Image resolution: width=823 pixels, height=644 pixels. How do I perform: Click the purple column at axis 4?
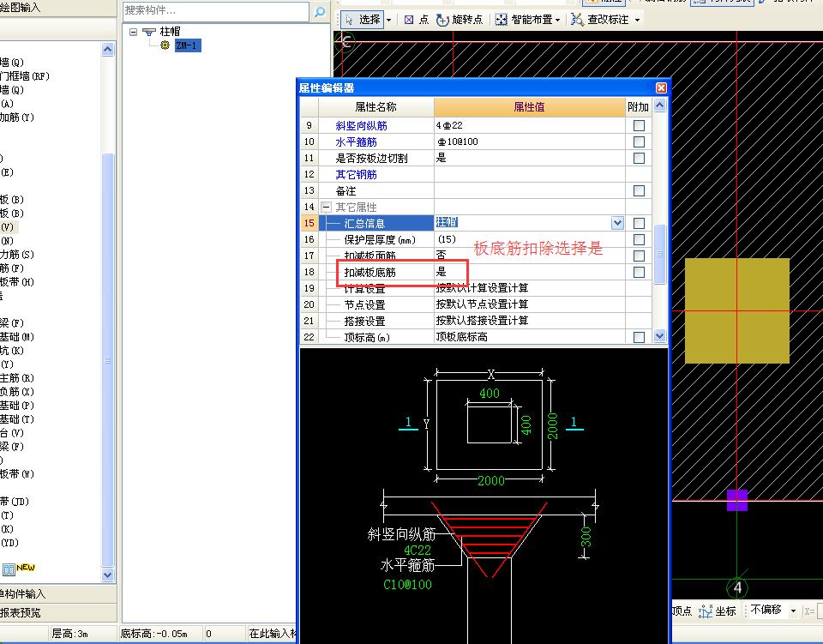tap(737, 500)
